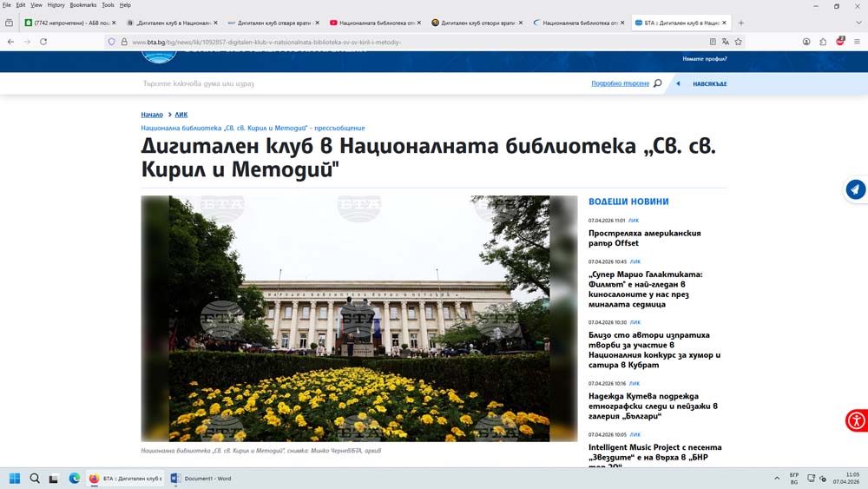Open Firefox View icon left of tabs
This screenshot has width=868, height=489.
click(x=9, y=23)
